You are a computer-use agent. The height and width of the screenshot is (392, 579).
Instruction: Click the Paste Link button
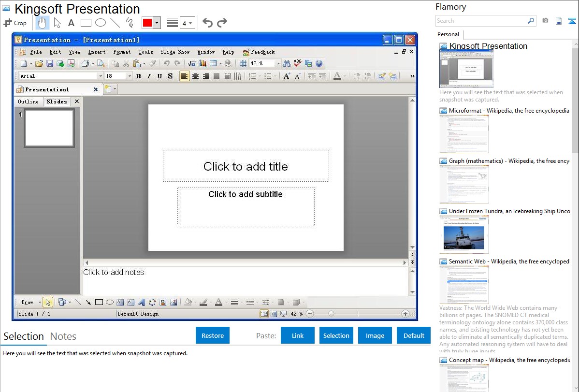pyautogui.click(x=298, y=335)
